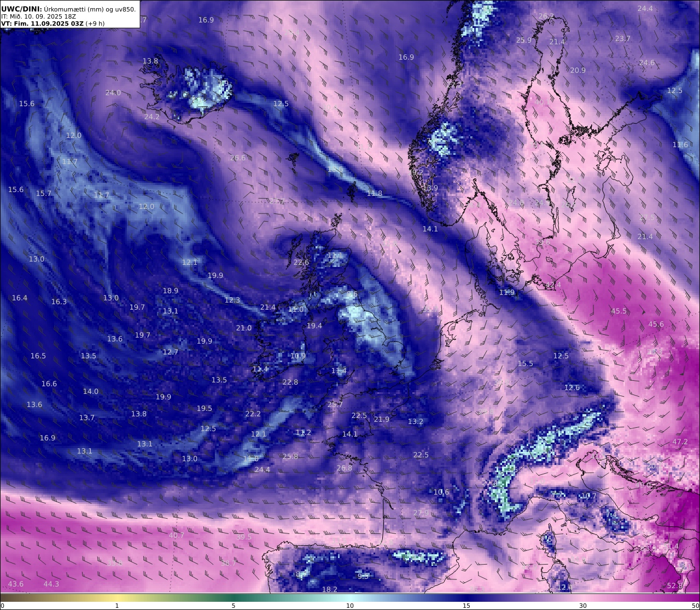Click the 24.0 value west of Iceland
700x610 pixels.
[x=113, y=93]
